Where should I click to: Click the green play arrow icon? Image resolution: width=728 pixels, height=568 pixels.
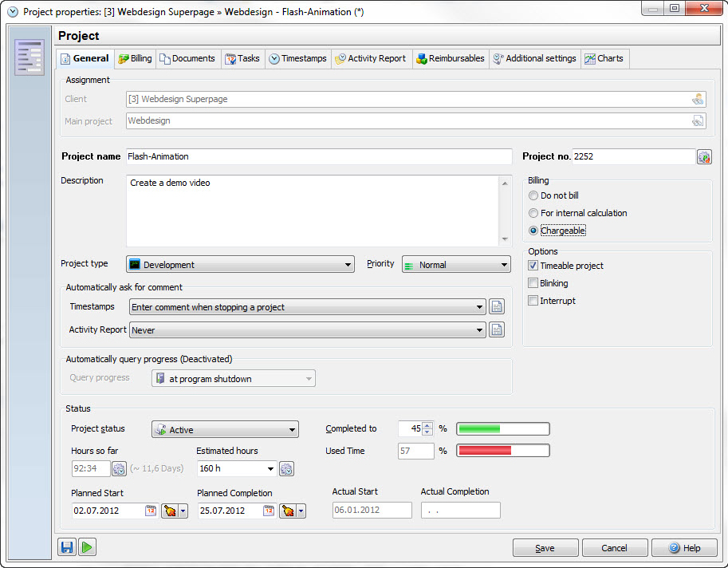click(x=88, y=547)
